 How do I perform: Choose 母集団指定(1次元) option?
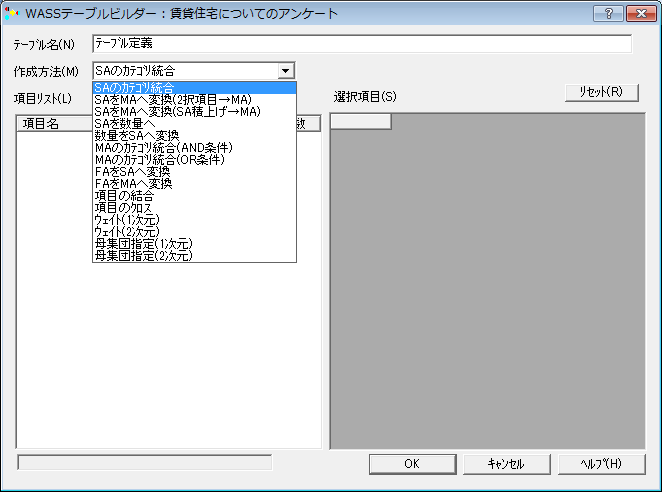(194, 244)
